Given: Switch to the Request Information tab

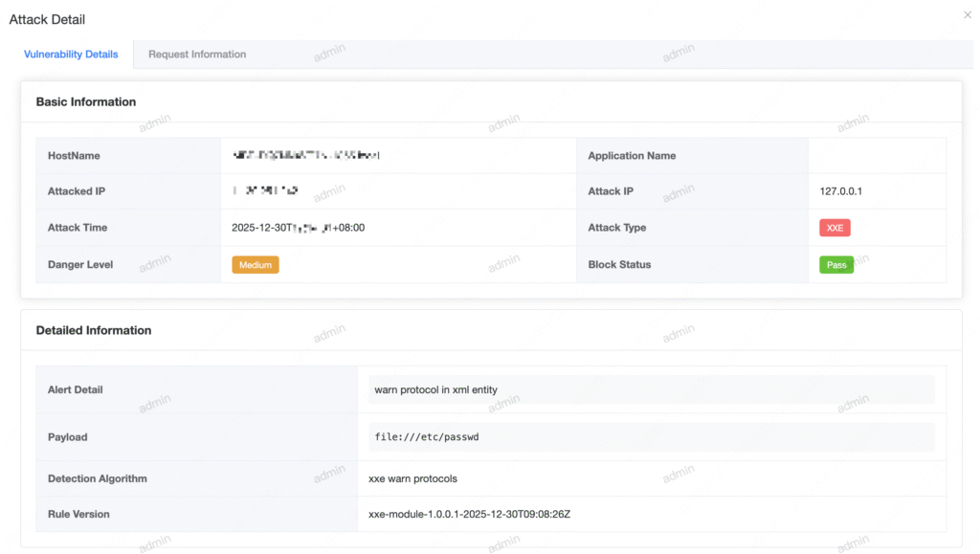Looking at the screenshot, I should pos(197,55).
